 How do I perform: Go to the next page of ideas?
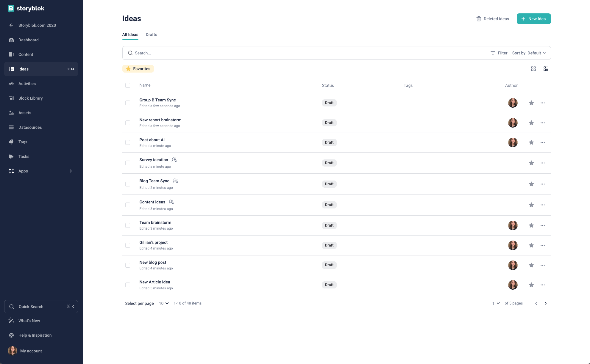pos(546,303)
